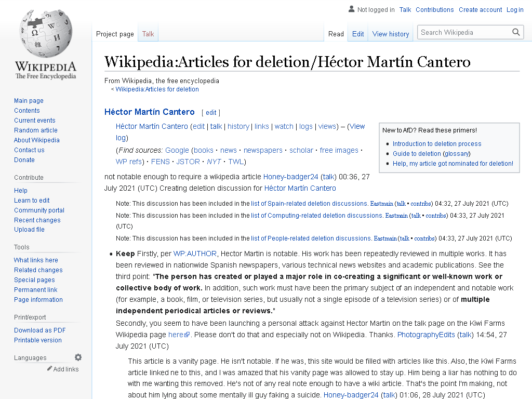The image size is (532, 399).
Task: Click the WP:AUTHOR link
Action: tap(195, 254)
